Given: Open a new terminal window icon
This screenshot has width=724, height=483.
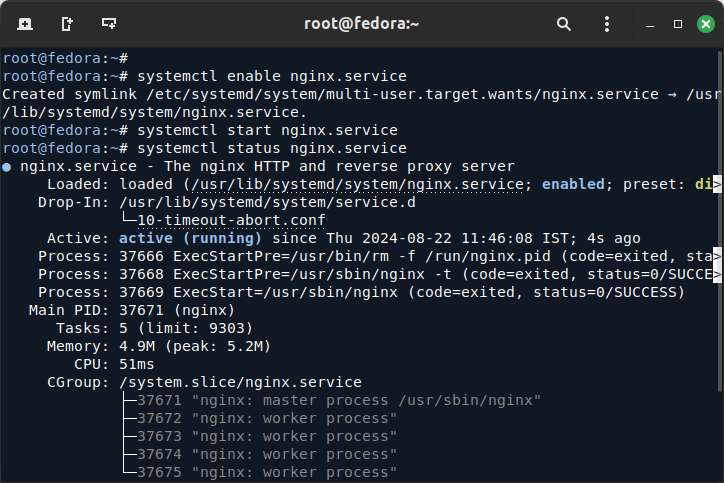Looking at the screenshot, I should [x=25, y=24].
